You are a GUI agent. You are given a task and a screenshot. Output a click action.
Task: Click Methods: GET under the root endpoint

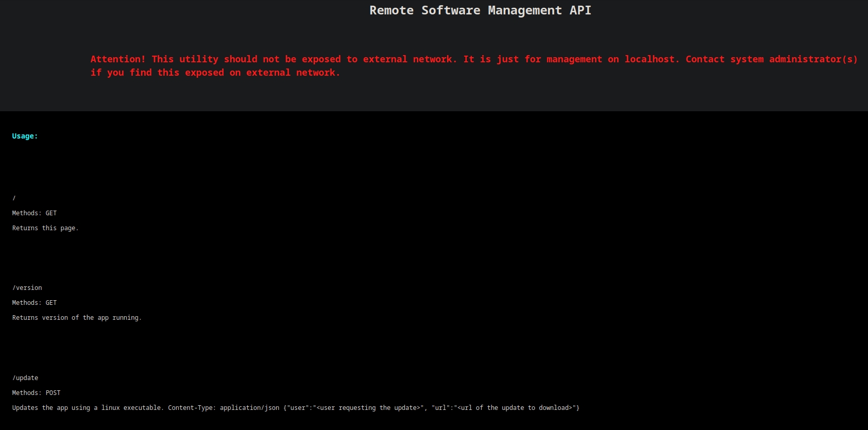[35, 213]
